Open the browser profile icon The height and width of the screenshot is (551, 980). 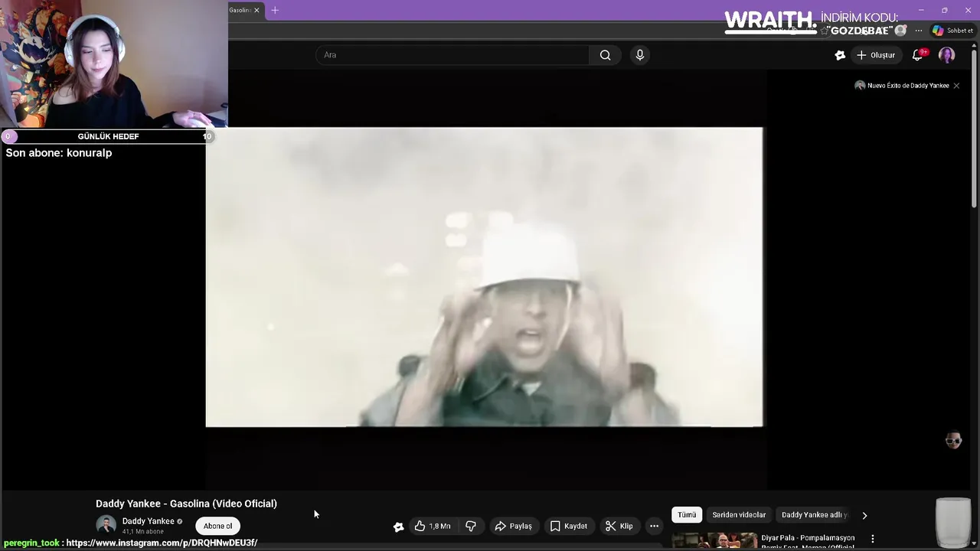pyautogui.click(x=901, y=31)
